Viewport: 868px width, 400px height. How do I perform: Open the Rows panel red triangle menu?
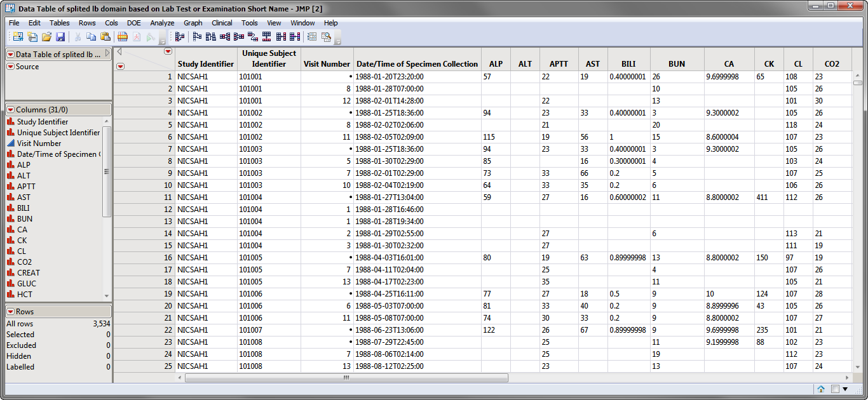point(11,312)
